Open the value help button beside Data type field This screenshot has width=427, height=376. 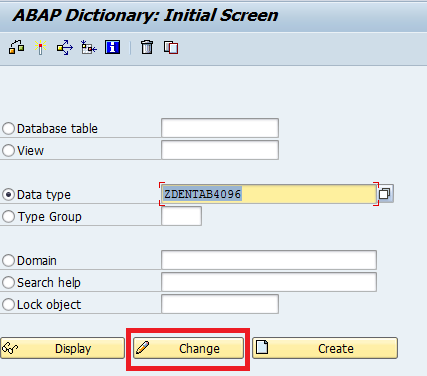385,193
